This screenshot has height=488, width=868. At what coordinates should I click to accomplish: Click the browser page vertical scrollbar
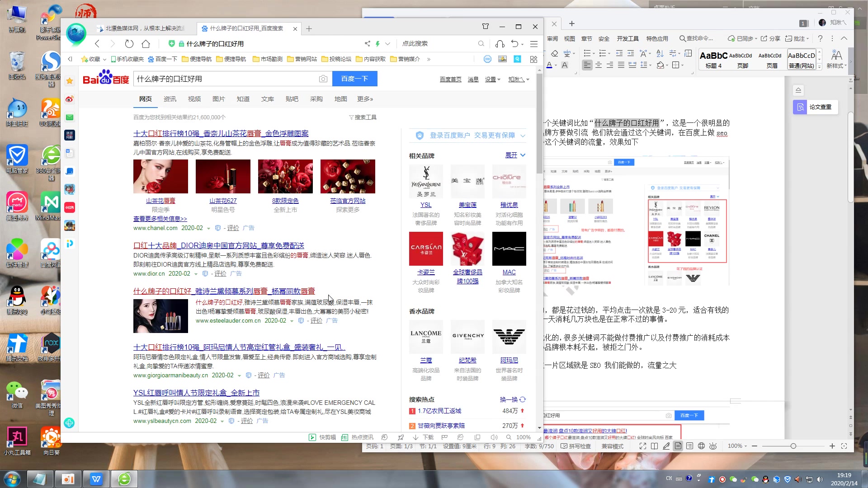[539, 123]
